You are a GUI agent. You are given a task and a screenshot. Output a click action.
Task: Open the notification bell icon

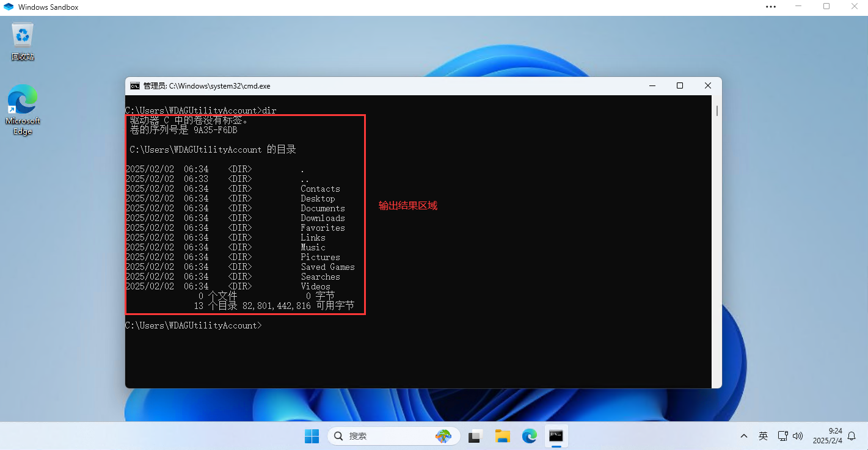pos(852,436)
